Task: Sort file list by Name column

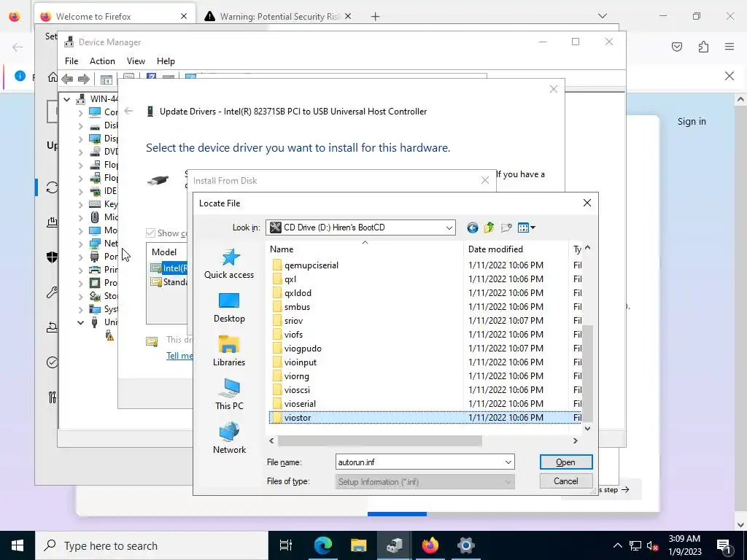Action: [365, 249]
